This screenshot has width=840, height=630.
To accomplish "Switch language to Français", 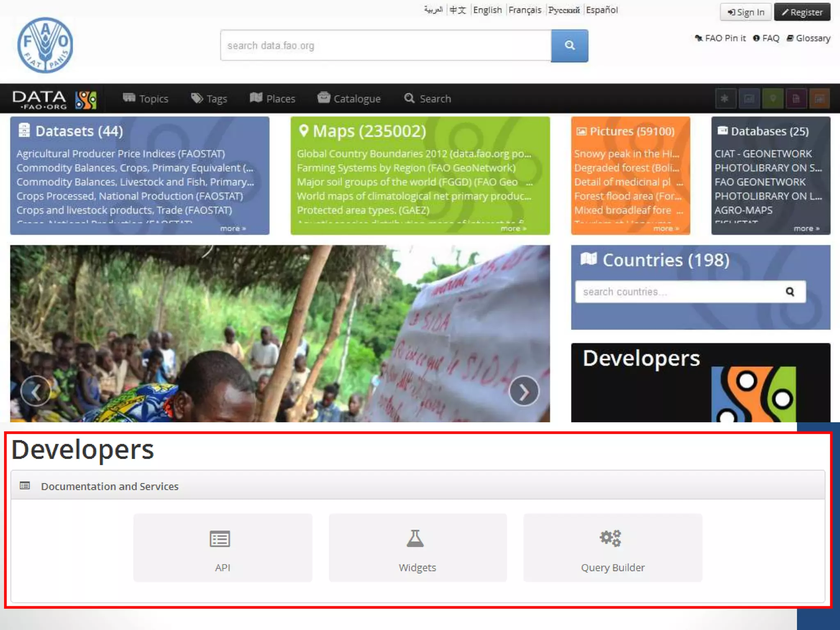I will [525, 10].
